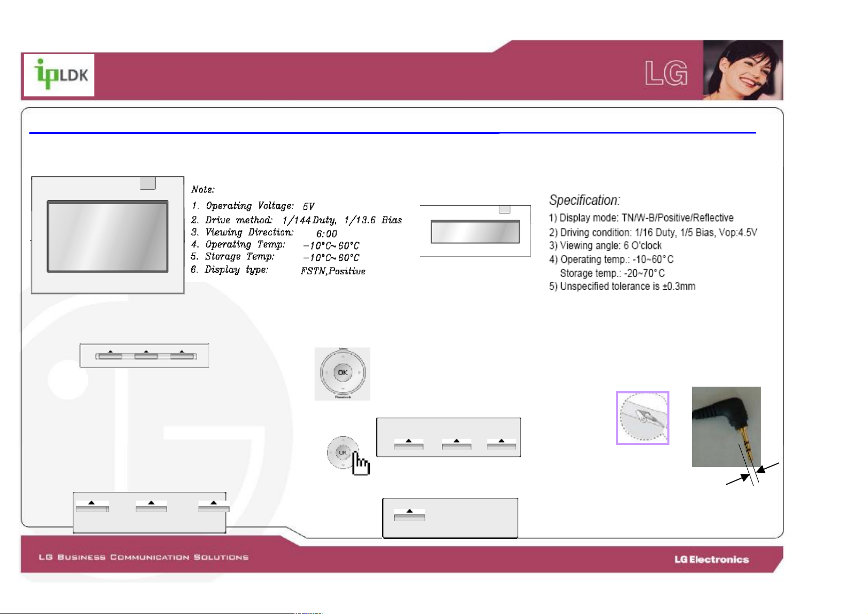Viewport: 868px width, 614px height.
Task: Click the third up-arrow soft key in the three-arrow panel right of the small OK wheel
Action: (x=501, y=444)
